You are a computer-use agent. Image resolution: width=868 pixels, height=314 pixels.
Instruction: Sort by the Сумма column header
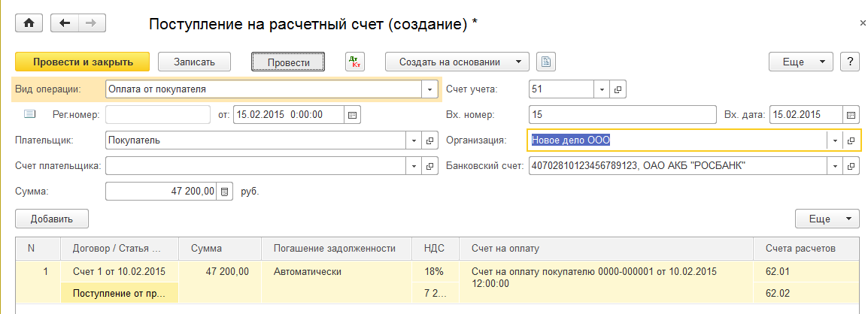coord(219,249)
